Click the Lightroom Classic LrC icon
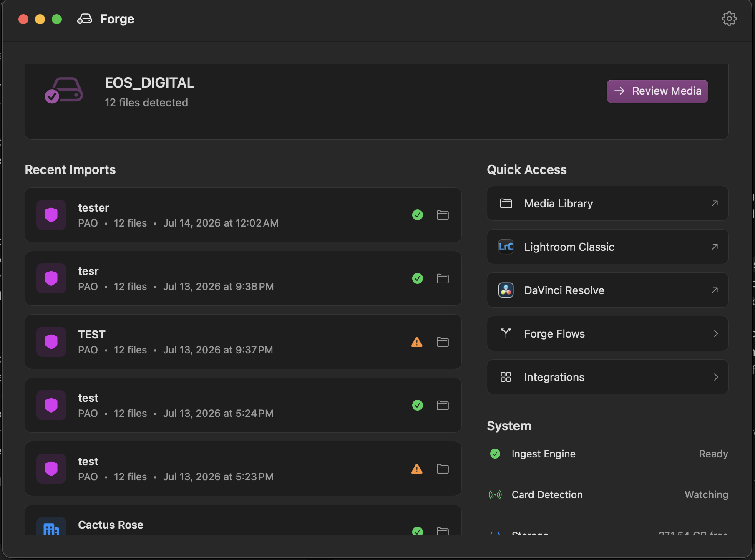This screenshot has height=560, width=755. tap(506, 247)
